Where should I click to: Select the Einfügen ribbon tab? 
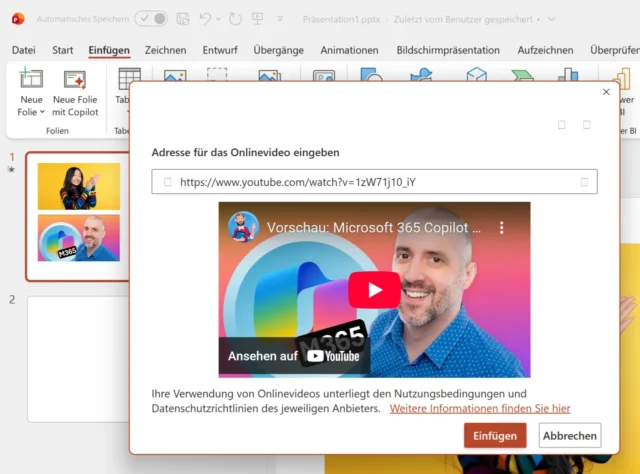109,50
